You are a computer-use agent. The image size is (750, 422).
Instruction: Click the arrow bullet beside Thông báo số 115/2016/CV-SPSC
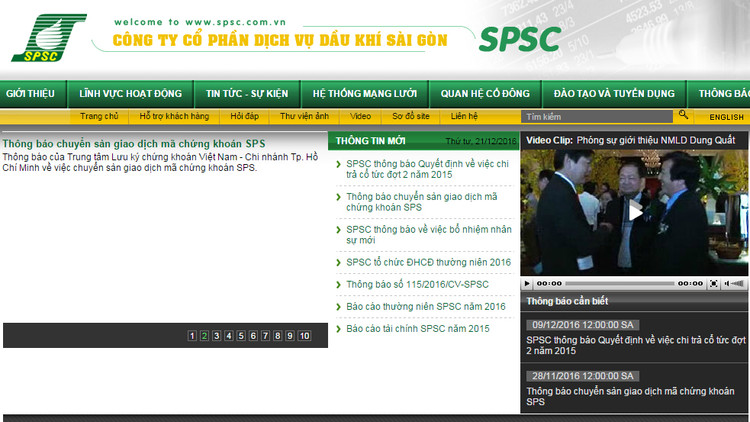[x=339, y=284]
